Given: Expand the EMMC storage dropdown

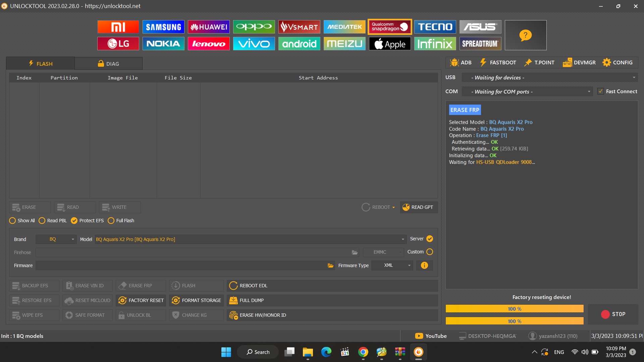Looking at the screenshot, I should click(384, 252).
